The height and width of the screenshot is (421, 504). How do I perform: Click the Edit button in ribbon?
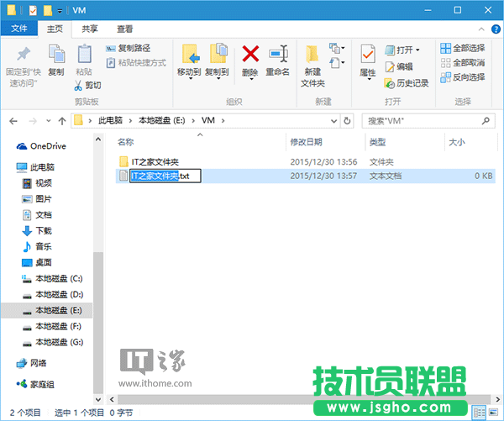pos(399,66)
